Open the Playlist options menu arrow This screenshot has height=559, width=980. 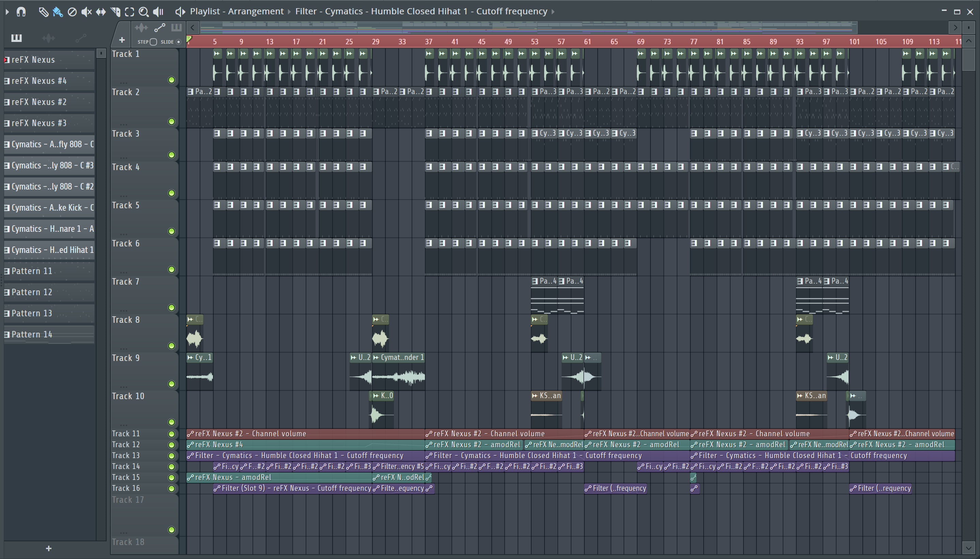coord(7,12)
